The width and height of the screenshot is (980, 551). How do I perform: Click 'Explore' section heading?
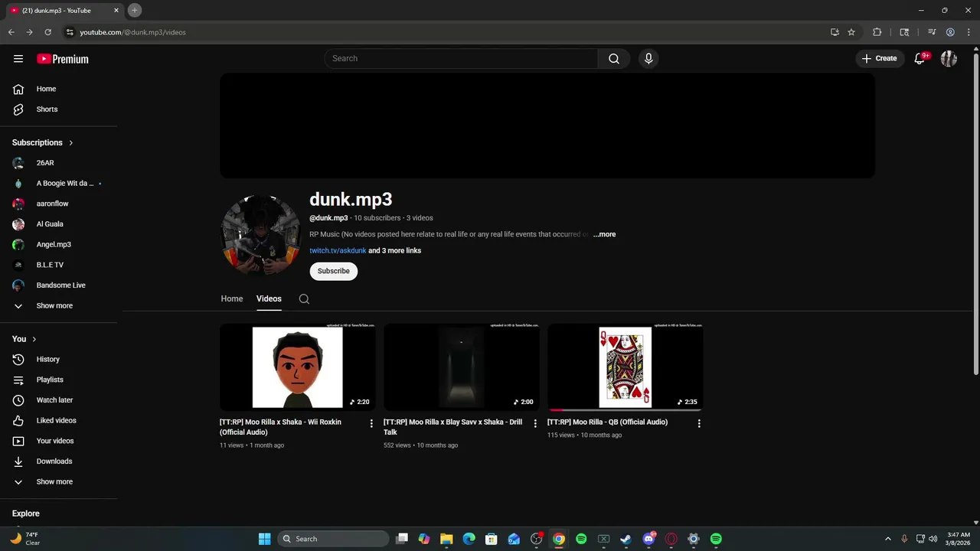tap(25, 514)
